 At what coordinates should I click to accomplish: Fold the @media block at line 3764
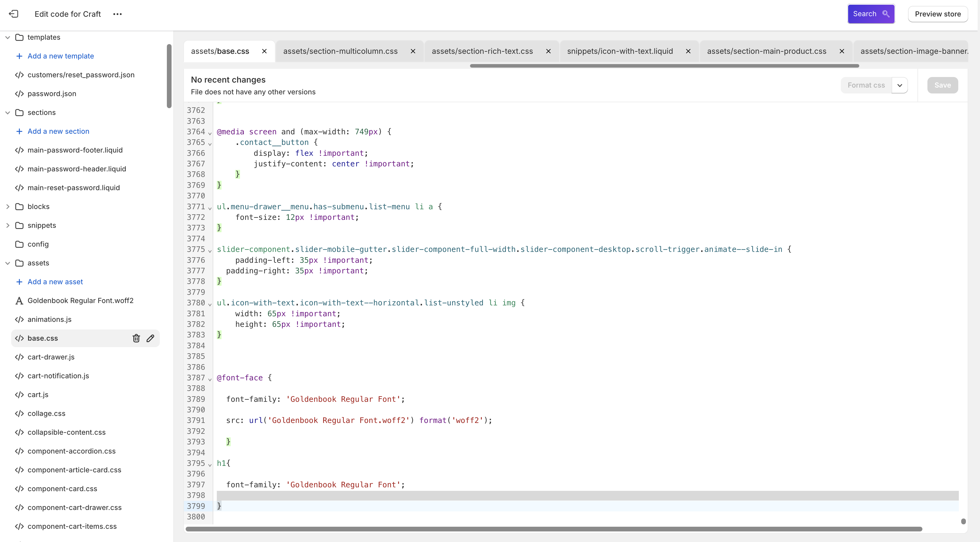(x=210, y=133)
